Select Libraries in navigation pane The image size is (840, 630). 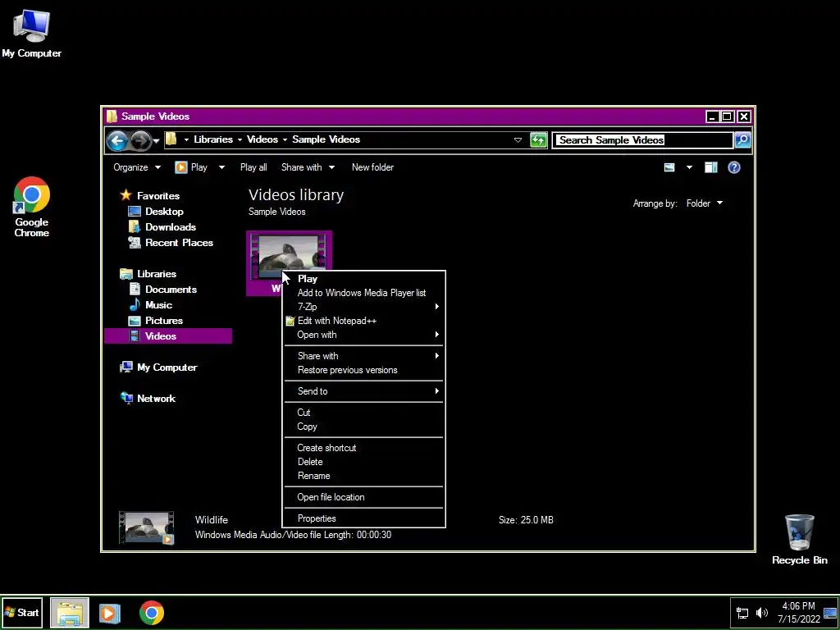pyautogui.click(x=148, y=274)
